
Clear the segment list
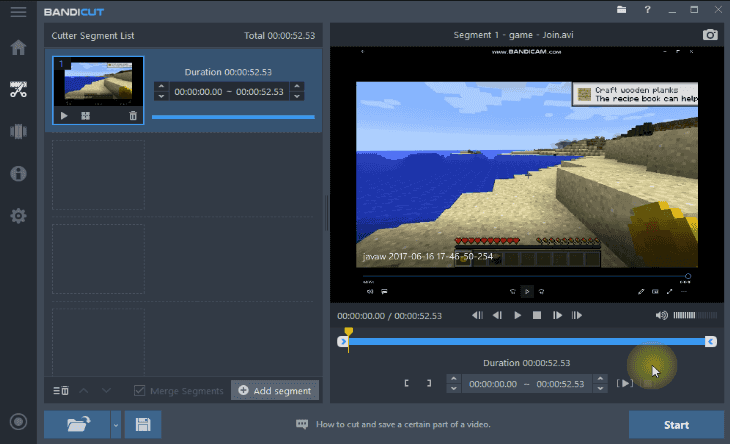click(x=61, y=390)
